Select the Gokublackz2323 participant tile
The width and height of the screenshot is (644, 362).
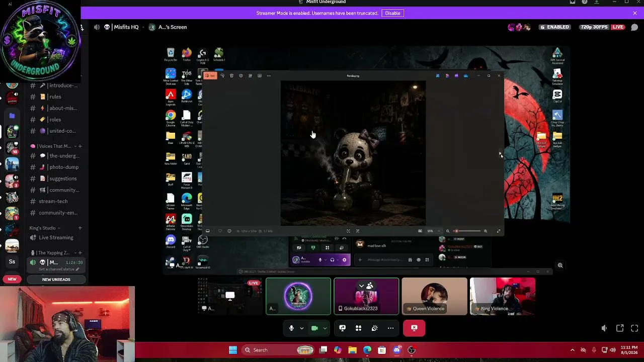tap(366, 296)
